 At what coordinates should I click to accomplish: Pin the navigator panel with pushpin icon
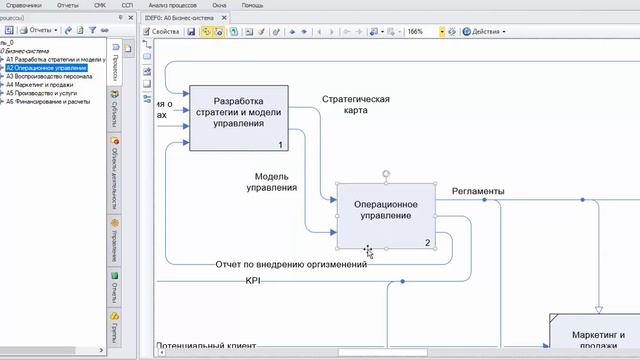point(120,18)
